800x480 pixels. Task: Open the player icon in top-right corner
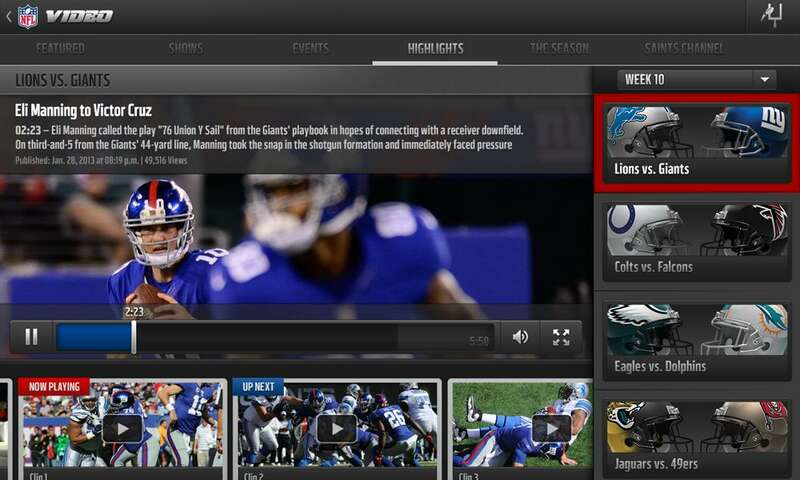tap(773, 16)
